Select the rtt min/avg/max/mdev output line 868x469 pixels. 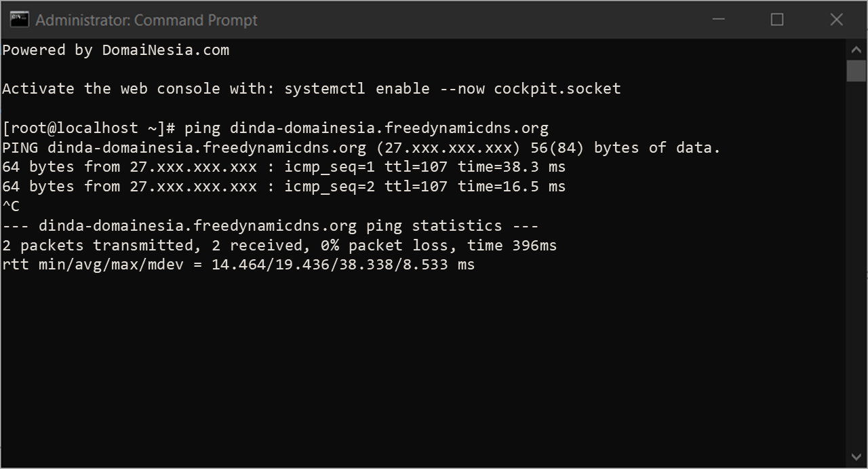[x=237, y=265]
